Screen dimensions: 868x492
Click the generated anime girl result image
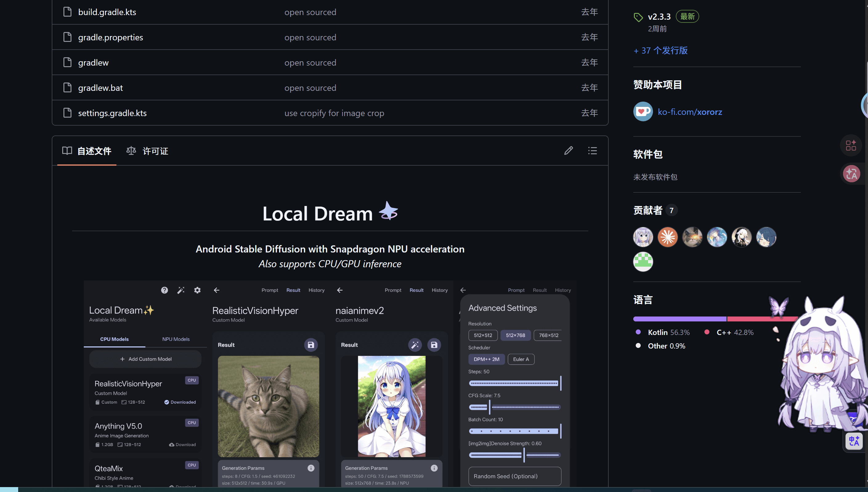[392, 406]
